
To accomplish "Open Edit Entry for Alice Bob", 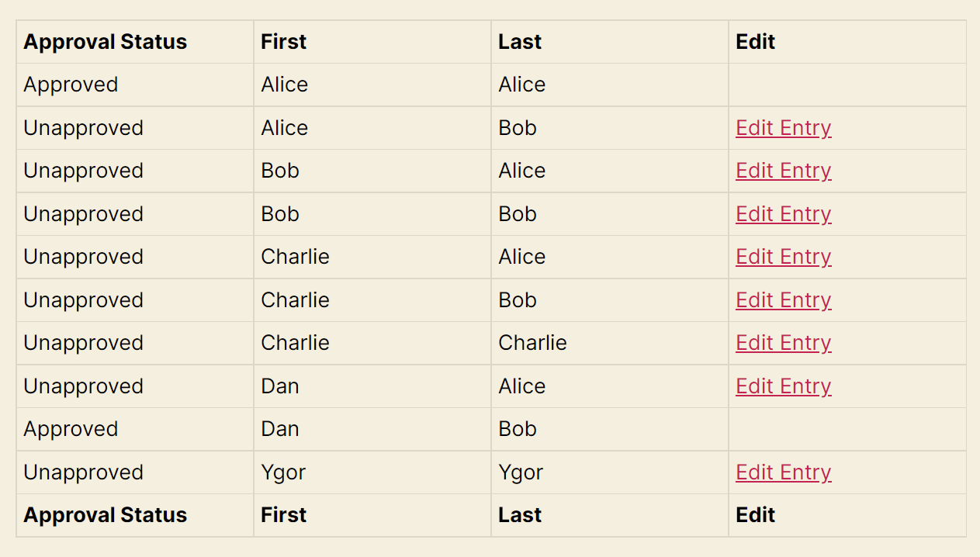I will (783, 128).
